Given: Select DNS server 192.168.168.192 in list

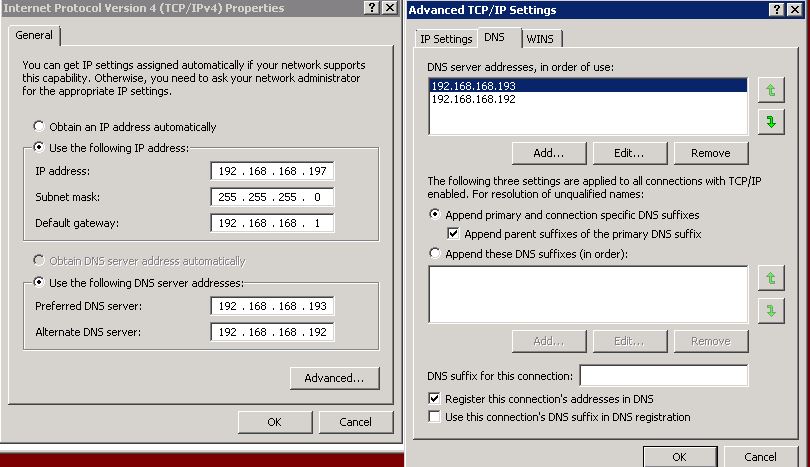Looking at the screenshot, I should (x=588, y=99).
